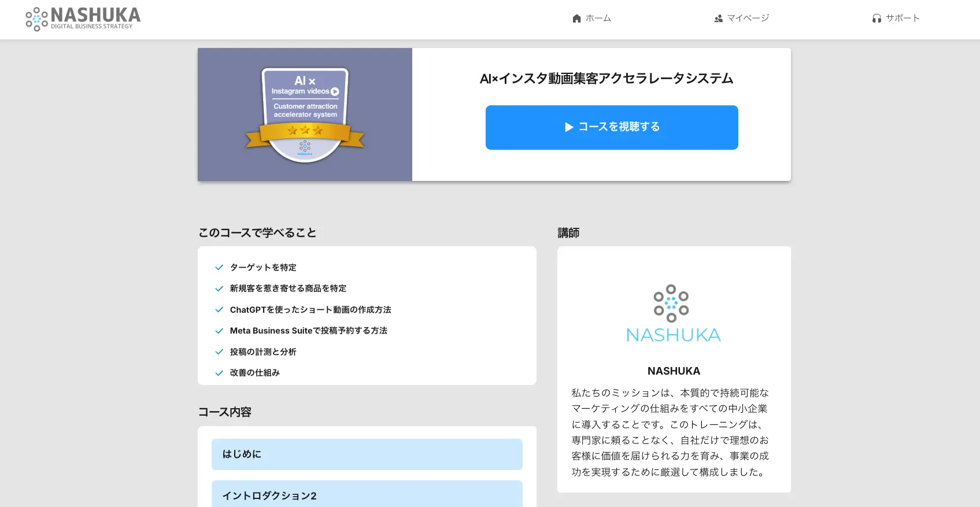The width and height of the screenshot is (980, 507).
Task: Click the text 新規客を惹き寄せる商品を特定
Action: [288, 288]
